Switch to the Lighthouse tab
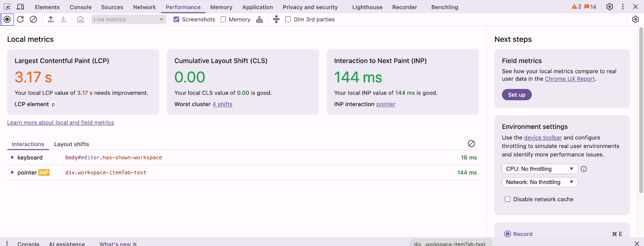644x246 pixels. pos(367,7)
